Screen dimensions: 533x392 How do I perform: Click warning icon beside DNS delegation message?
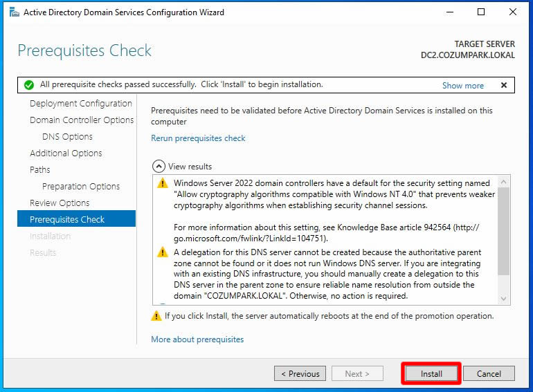tap(163, 252)
